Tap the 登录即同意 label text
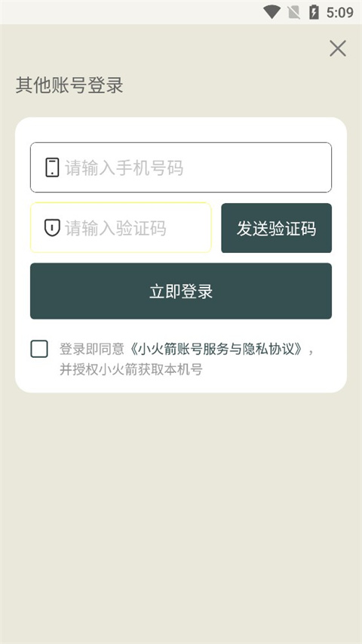 92,349
